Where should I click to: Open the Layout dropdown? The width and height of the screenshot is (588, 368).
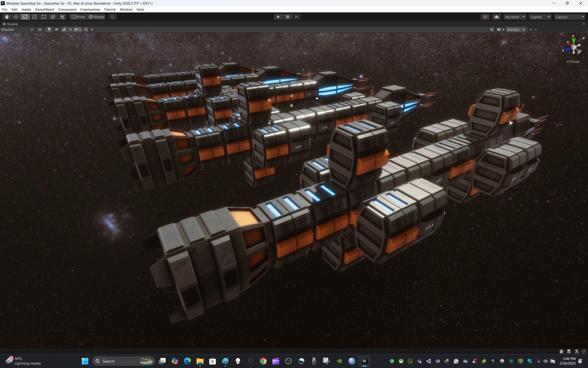coord(570,17)
